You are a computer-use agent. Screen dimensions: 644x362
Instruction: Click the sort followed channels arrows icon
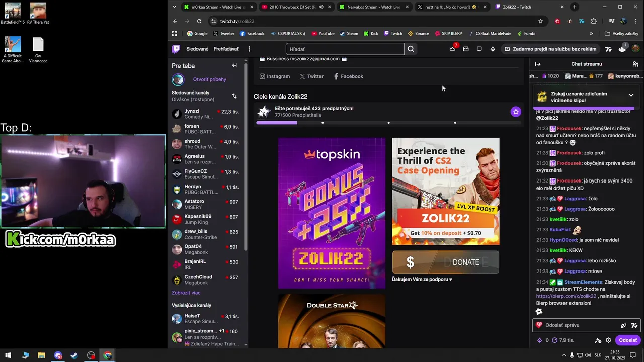pos(234,96)
